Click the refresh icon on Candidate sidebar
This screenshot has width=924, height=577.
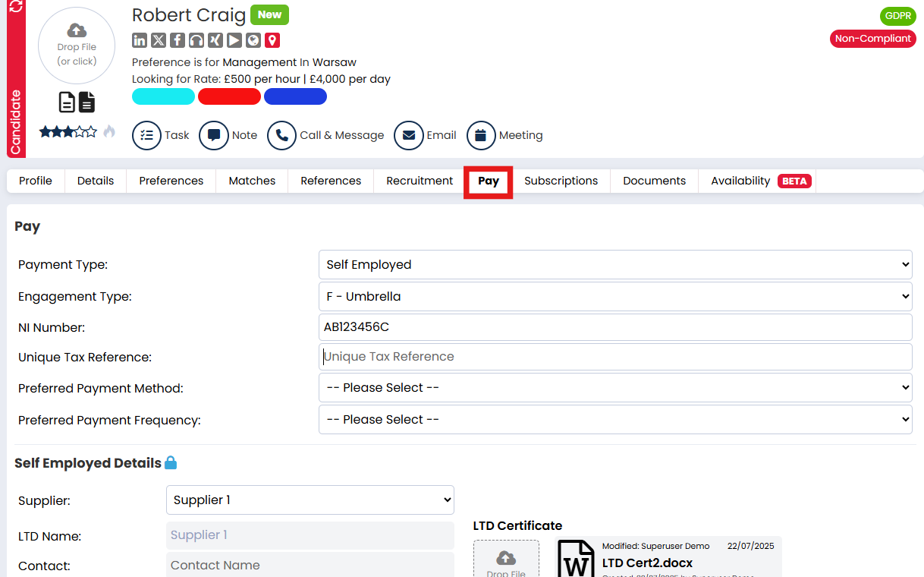[x=16, y=8]
